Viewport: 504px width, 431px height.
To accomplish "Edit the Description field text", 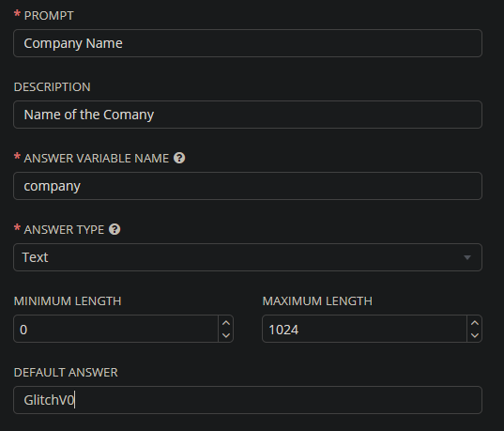I will 248,115.
